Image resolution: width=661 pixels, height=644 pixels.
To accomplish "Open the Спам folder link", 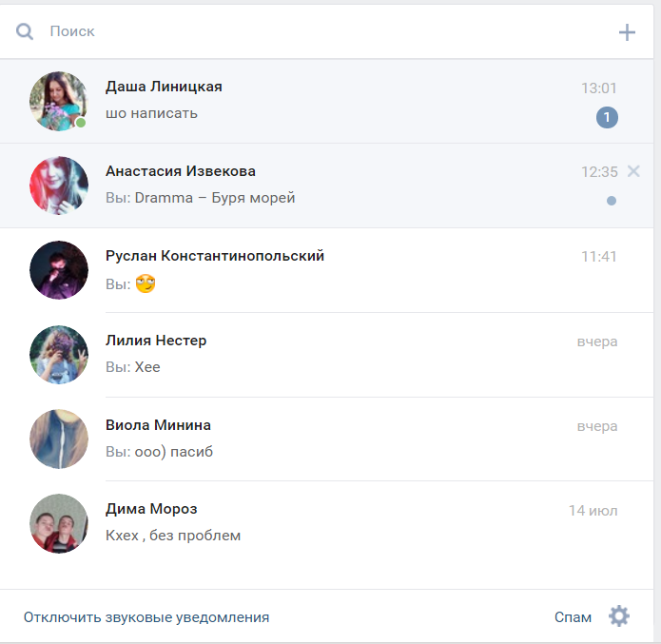I will coord(573,617).
